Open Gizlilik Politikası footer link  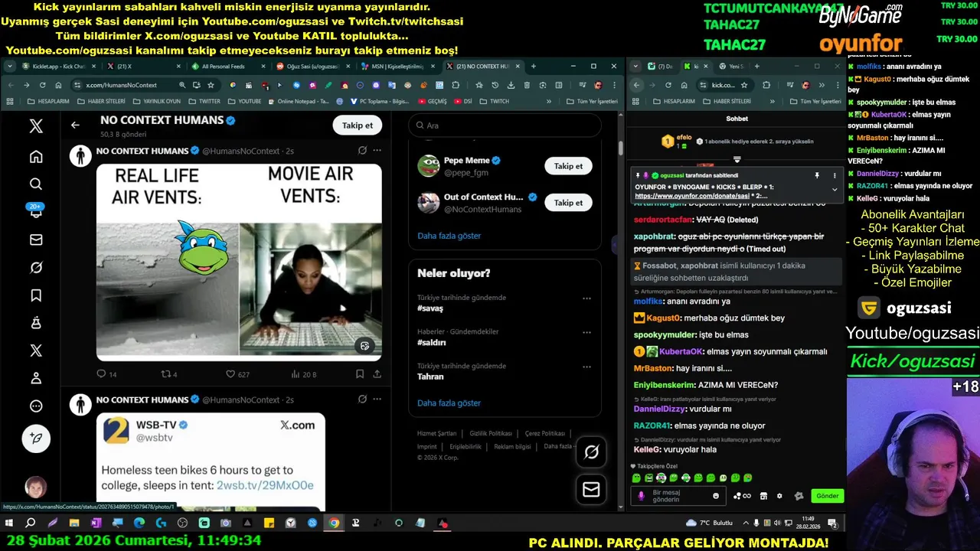coord(492,433)
